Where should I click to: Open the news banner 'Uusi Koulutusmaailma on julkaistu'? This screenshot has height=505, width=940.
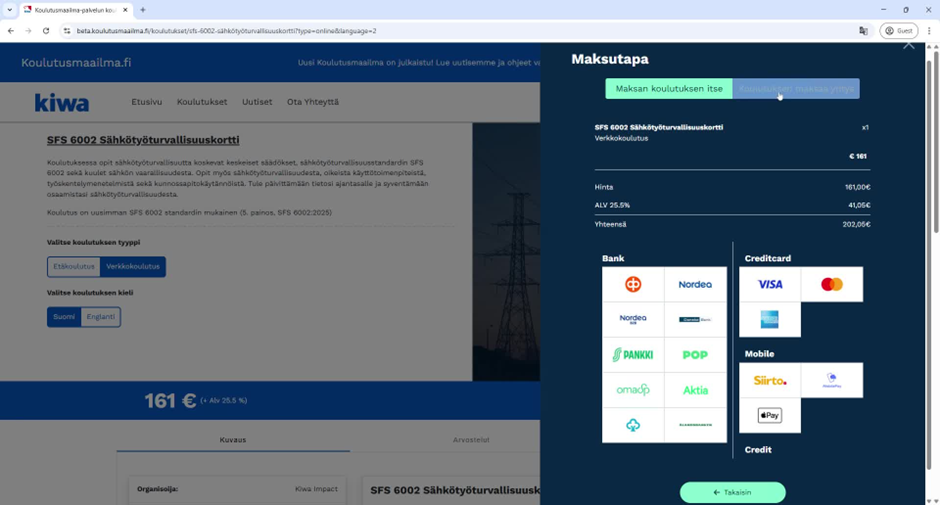click(x=418, y=62)
